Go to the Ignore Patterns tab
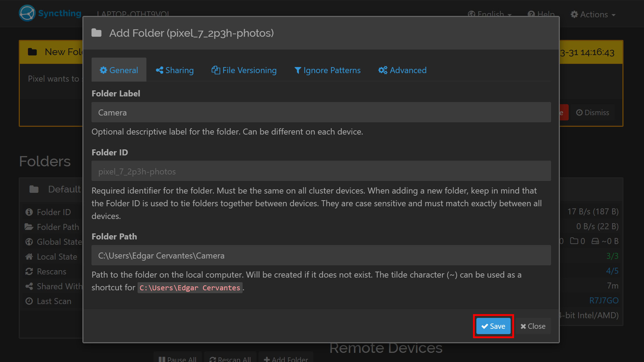 pyautogui.click(x=327, y=70)
